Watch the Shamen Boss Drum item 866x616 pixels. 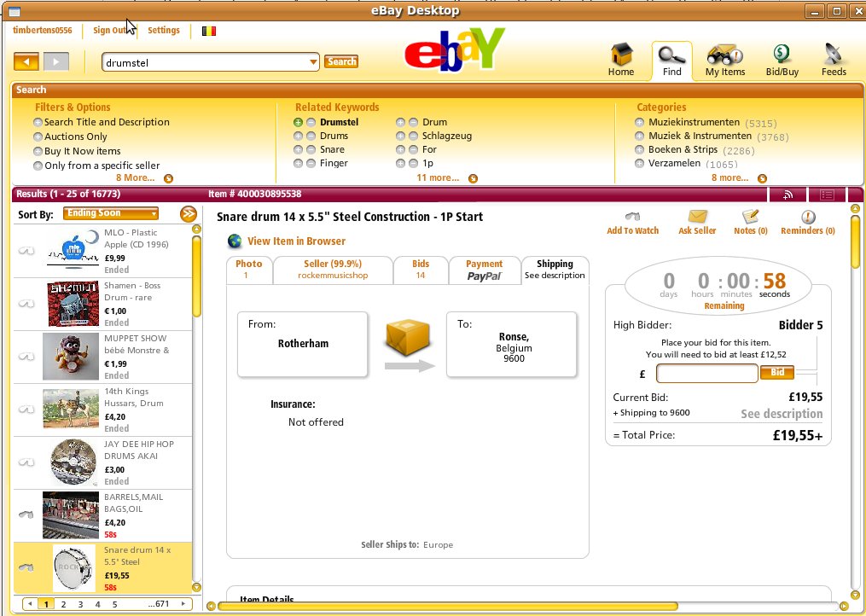coord(26,304)
